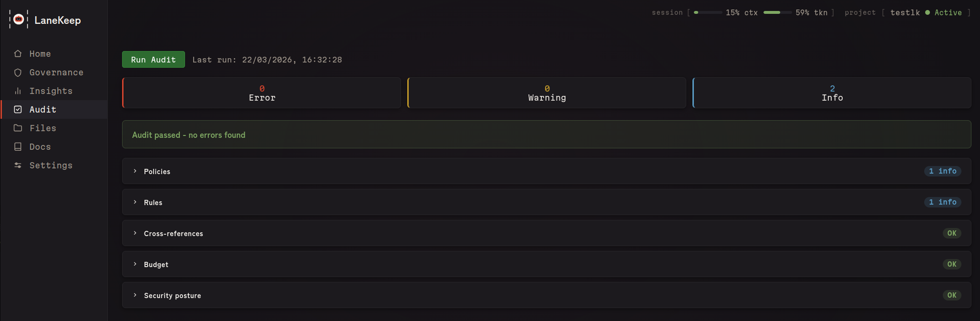Select the Files folder icon
The image size is (980, 321).
click(x=18, y=128)
